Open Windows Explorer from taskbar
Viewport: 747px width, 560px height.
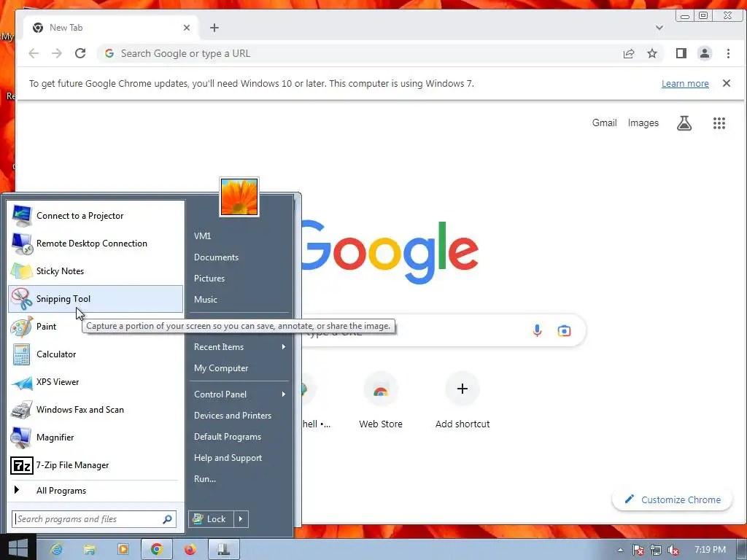click(x=90, y=550)
